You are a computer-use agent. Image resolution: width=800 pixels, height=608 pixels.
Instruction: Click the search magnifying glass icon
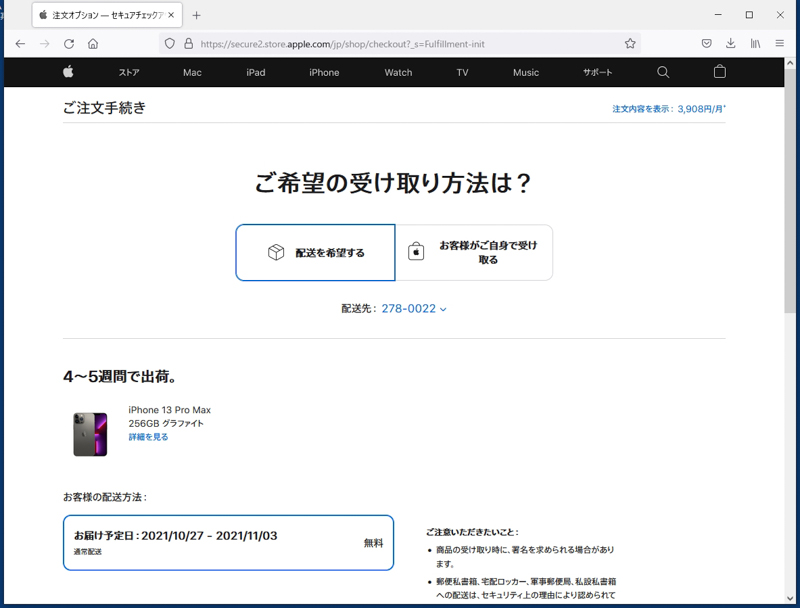(x=663, y=72)
